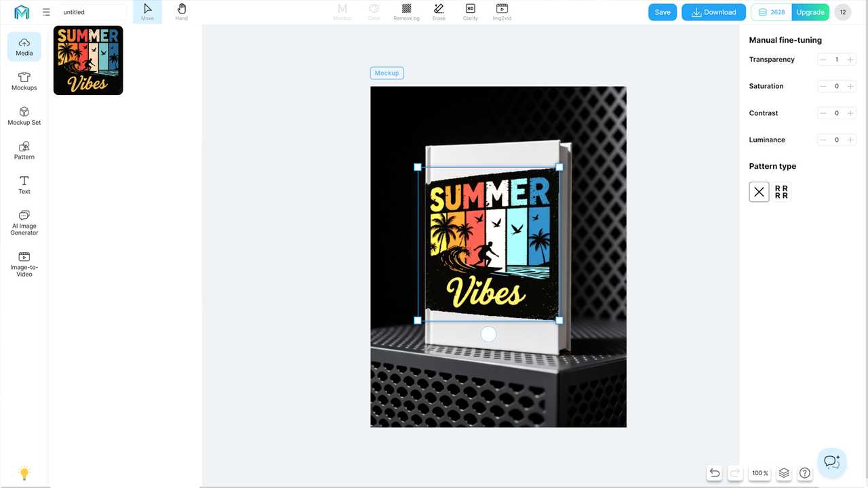Click the undo arrow button
868x488 pixels.
tap(714, 473)
